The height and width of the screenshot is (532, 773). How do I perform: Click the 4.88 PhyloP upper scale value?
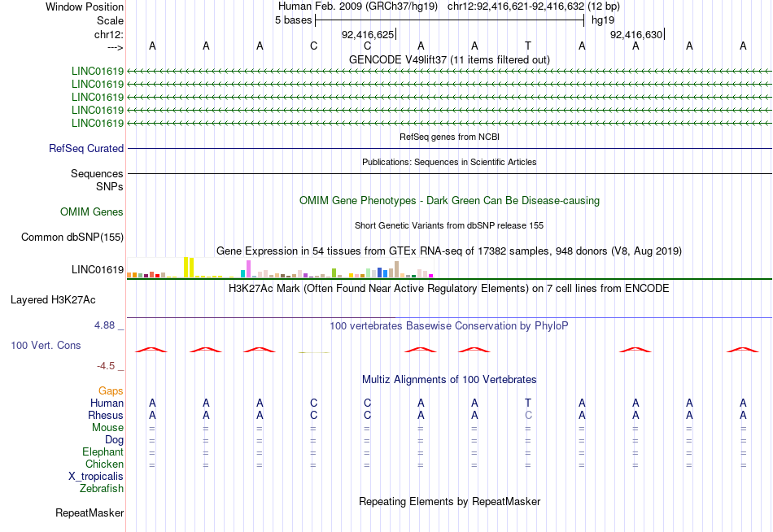(x=104, y=325)
